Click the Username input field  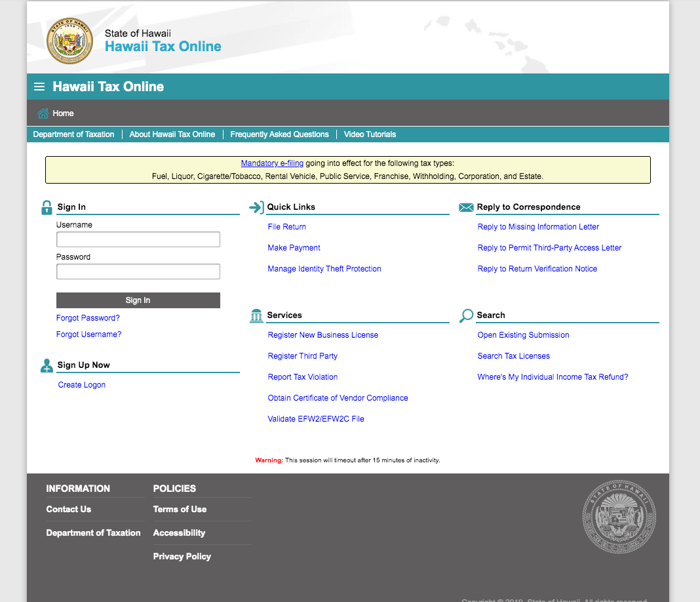tap(138, 239)
